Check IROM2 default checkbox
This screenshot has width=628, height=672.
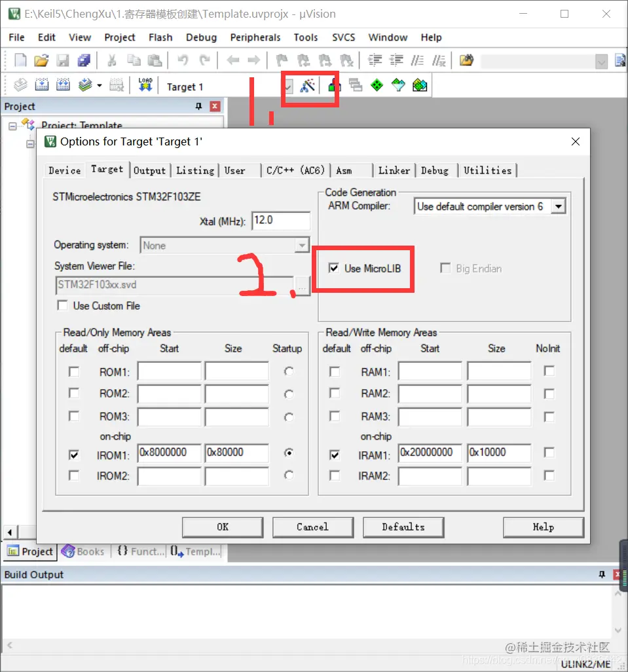click(x=74, y=476)
